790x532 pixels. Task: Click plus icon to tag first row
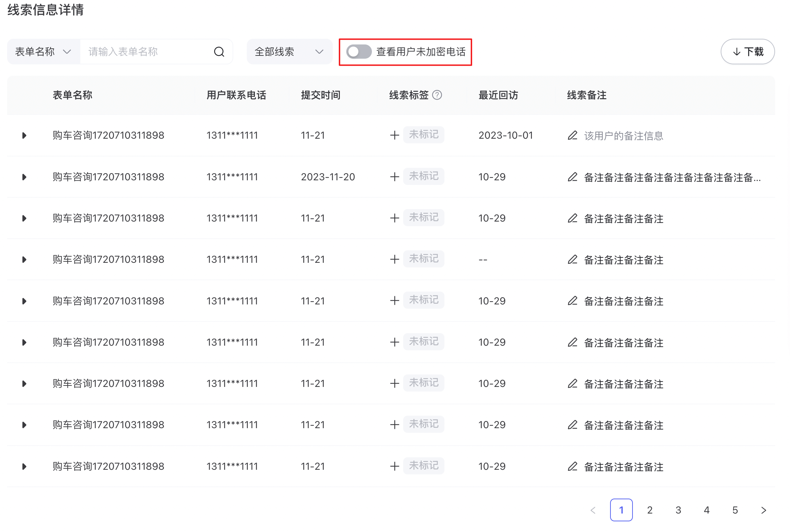pyautogui.click(x=394, y=135)
